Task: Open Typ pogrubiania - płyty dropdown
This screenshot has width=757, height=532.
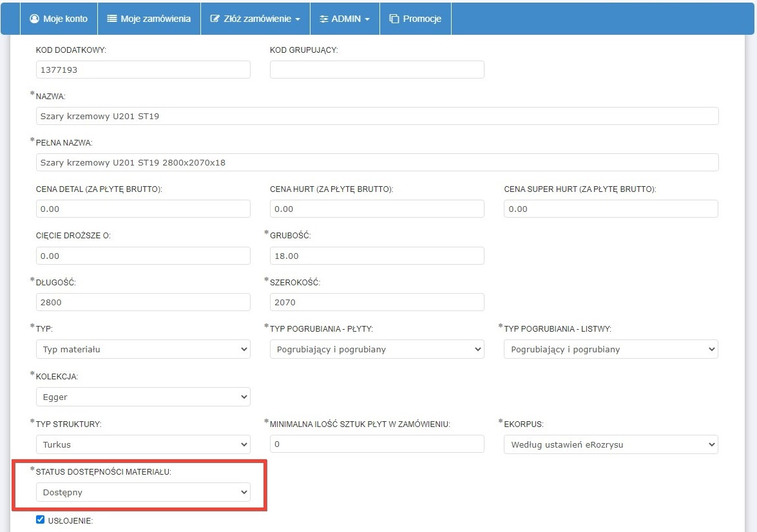Action: tap(376, 349)
